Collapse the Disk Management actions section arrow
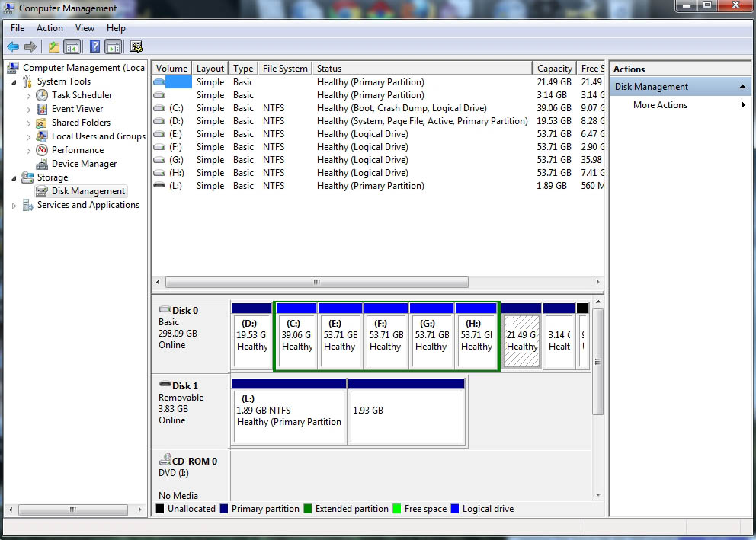 pyautogui.click(x=742, y=87)
